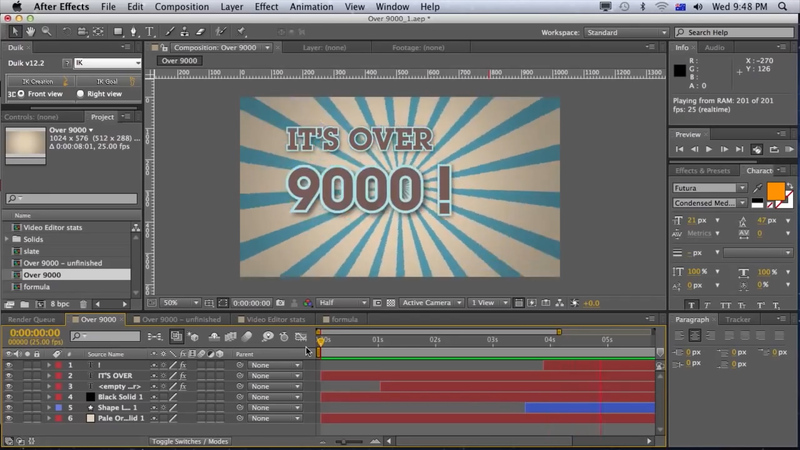Open the Duik help question button
Viewport: 800px width, 450px height.
coord(66,63)
